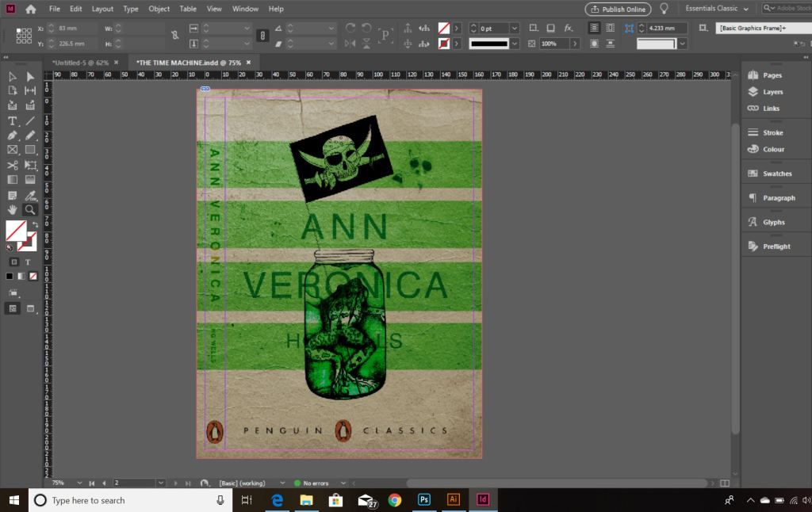Open the Object menu
Screen dimensions: 812x512
tap(159, 9)
